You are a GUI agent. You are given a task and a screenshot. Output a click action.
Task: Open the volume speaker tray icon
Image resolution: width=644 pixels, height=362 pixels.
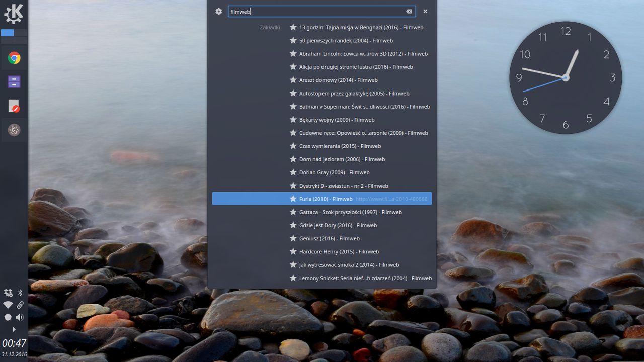(20, 317)
